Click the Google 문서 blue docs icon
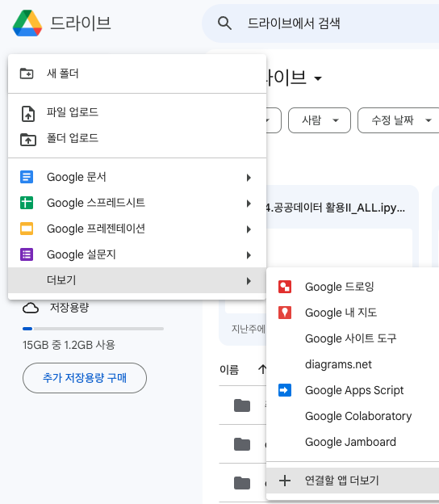The height and width of the screenshot is (504, 439). (27, 177)
